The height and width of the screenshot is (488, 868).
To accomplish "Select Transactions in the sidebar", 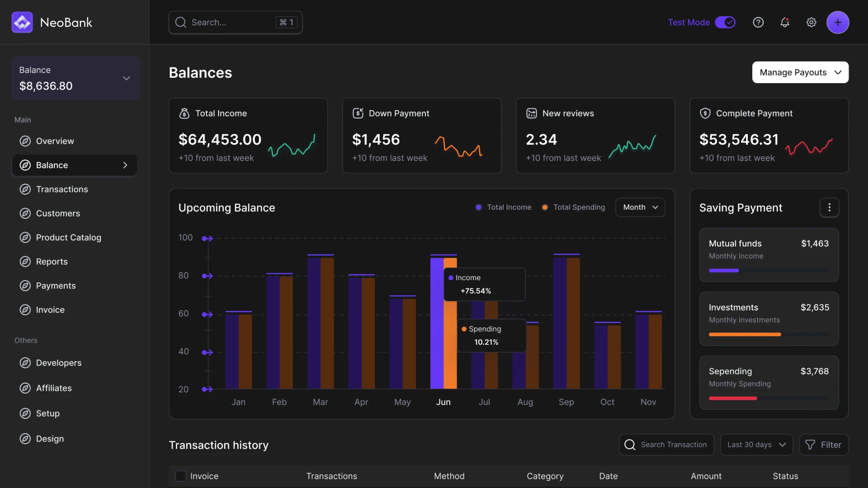I will [x=62, y=189].
